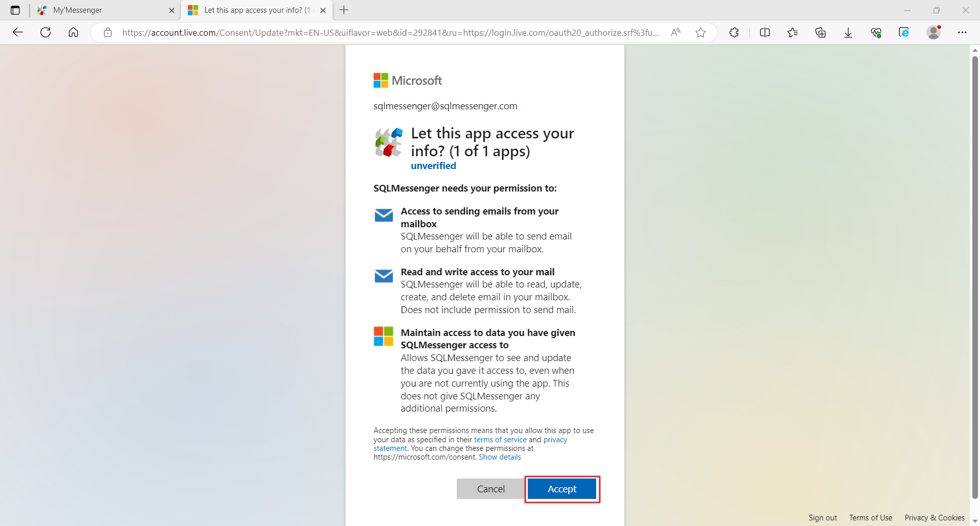Viewport: 980px width, 526px height.
Task: Click the scroll down arrow
Action: click(x=975, y=521)
